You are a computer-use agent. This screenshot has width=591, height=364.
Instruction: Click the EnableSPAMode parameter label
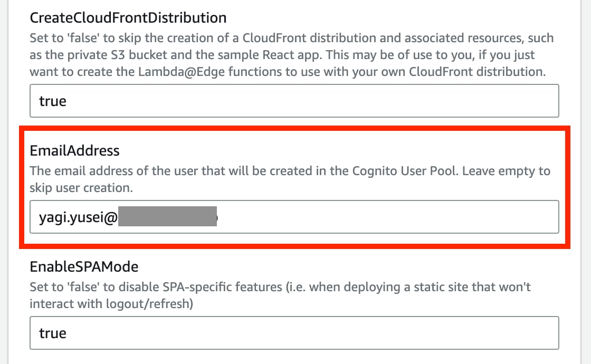click(x=85, y=266)
